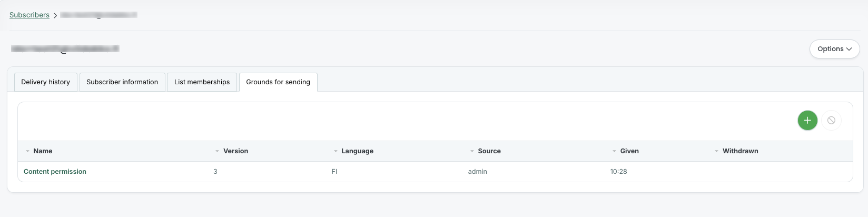Click the FI language cell
This screenshot has width=868, height=217.
pos(334,172)
